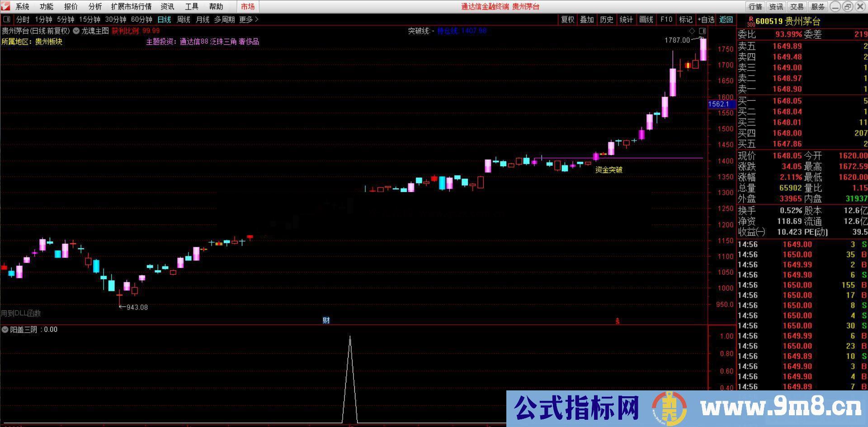Switch to the 分时 intraday chart
The height and width of the screenshot is (427, 868).
click(x=23, y=19)
